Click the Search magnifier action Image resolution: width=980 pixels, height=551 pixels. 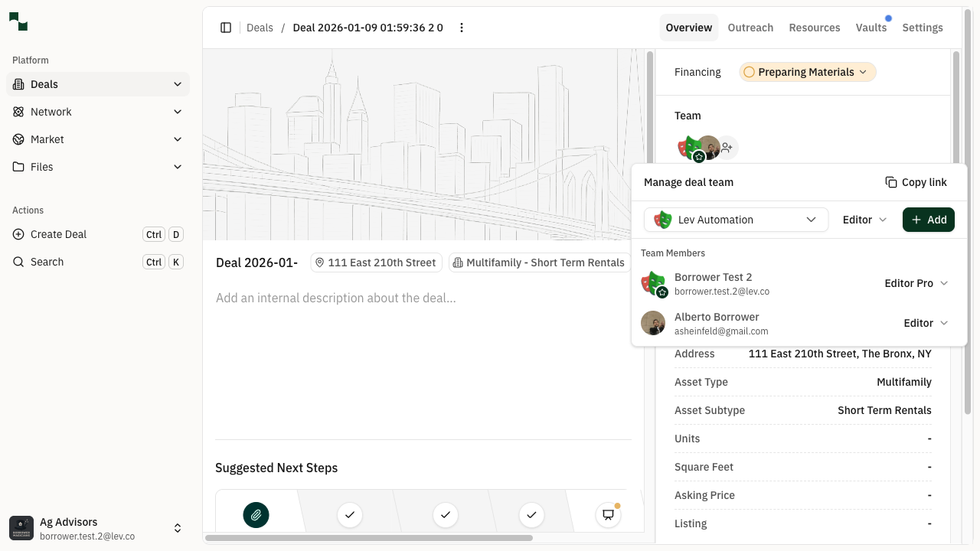tap(47, 262)
